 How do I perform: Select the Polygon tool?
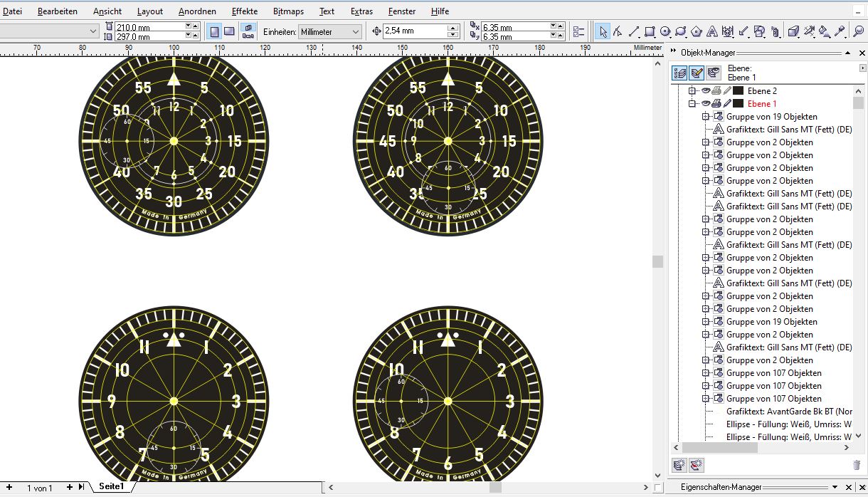[x=697, y=31]
